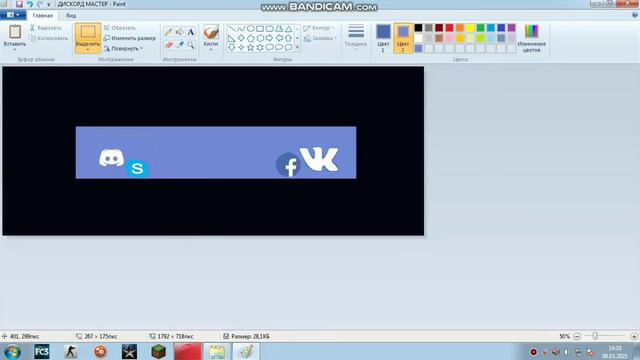Click the zoom slider handle
Screen dimensions: 640x360
[x=595, y=336]
